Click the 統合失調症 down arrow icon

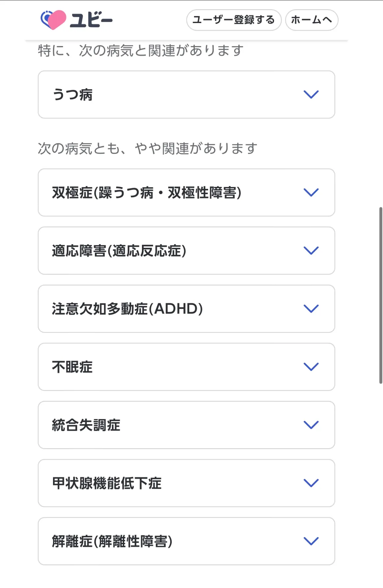tap(311, 425)
